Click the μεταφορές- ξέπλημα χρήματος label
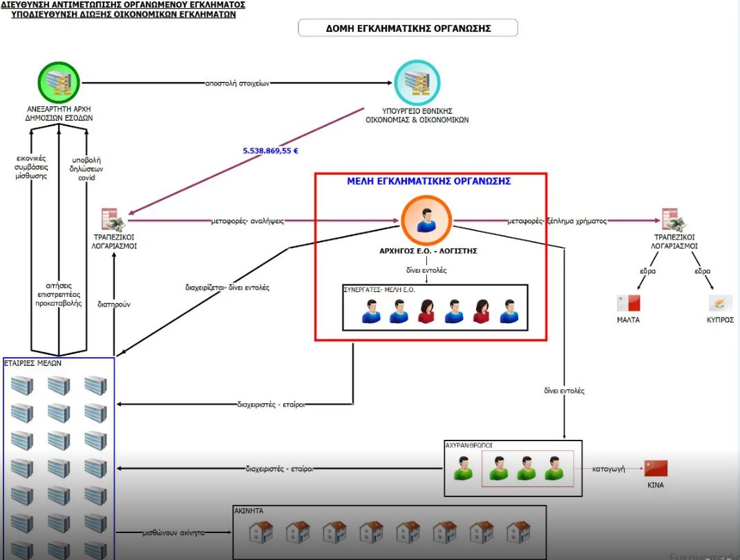Image resolution: width=740 pixels, height=560 pixels. coord(557,222)
